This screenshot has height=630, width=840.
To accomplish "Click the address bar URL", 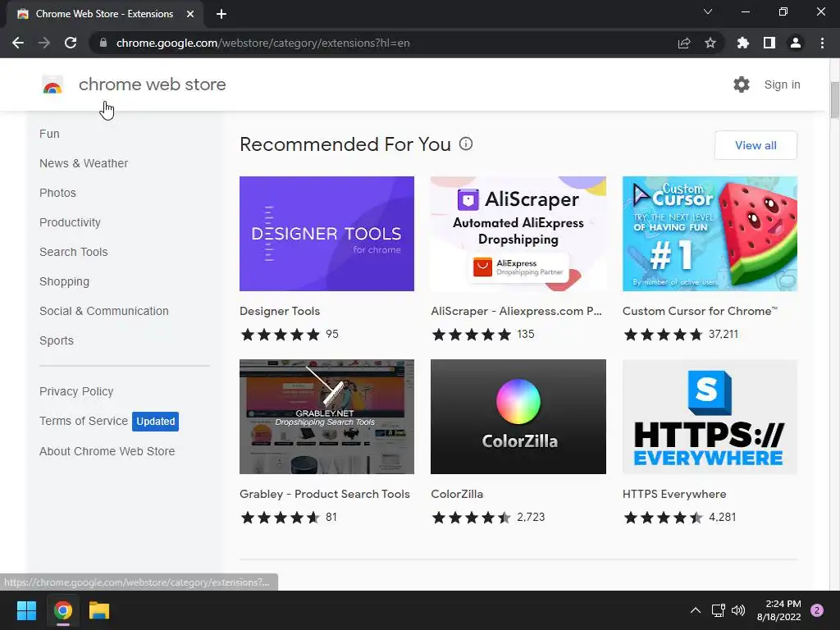I will click(x=263, y=43).
